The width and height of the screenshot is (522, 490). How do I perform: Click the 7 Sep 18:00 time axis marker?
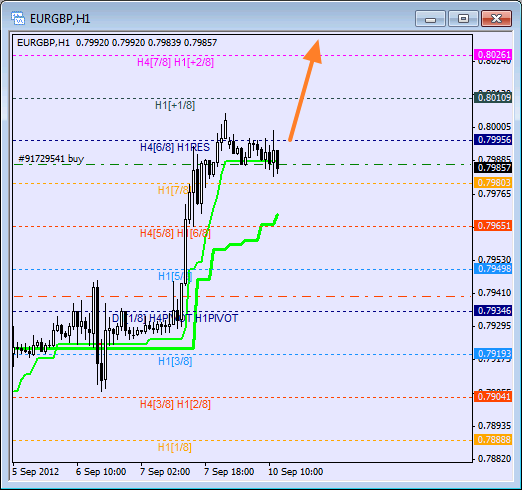pos(229,472)
